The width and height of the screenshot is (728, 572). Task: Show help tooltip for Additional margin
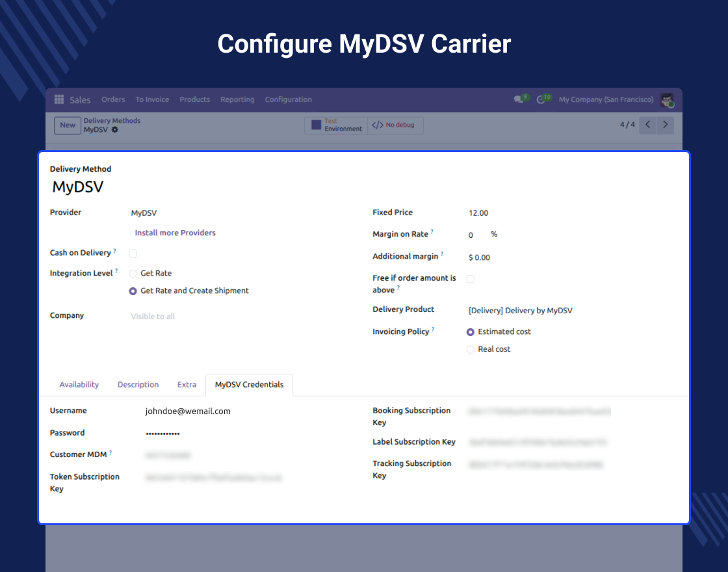click(x=442, y=254)
